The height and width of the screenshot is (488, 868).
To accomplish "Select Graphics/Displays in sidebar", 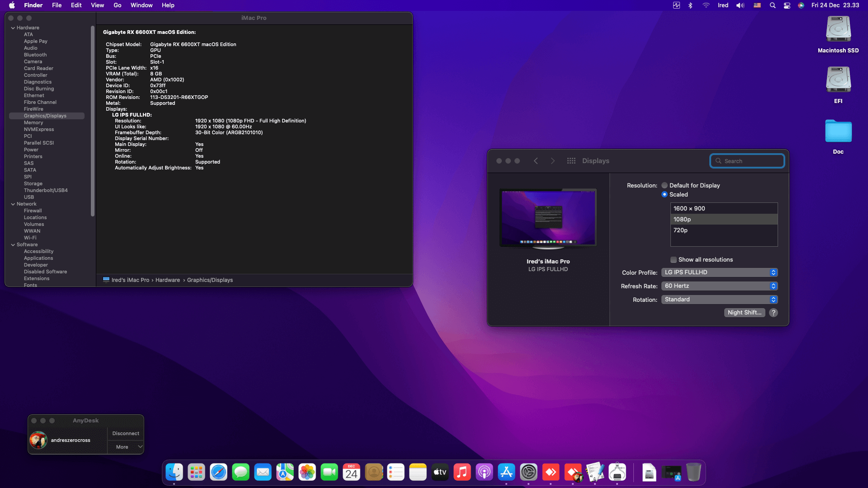I will pyautogui.click(x=47, y=116).
